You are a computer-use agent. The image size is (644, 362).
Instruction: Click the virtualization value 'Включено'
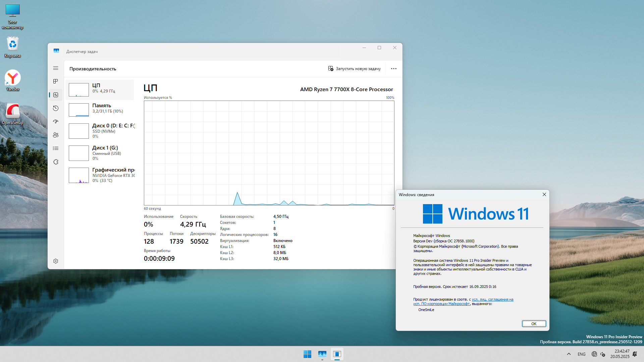pos(283,241)
